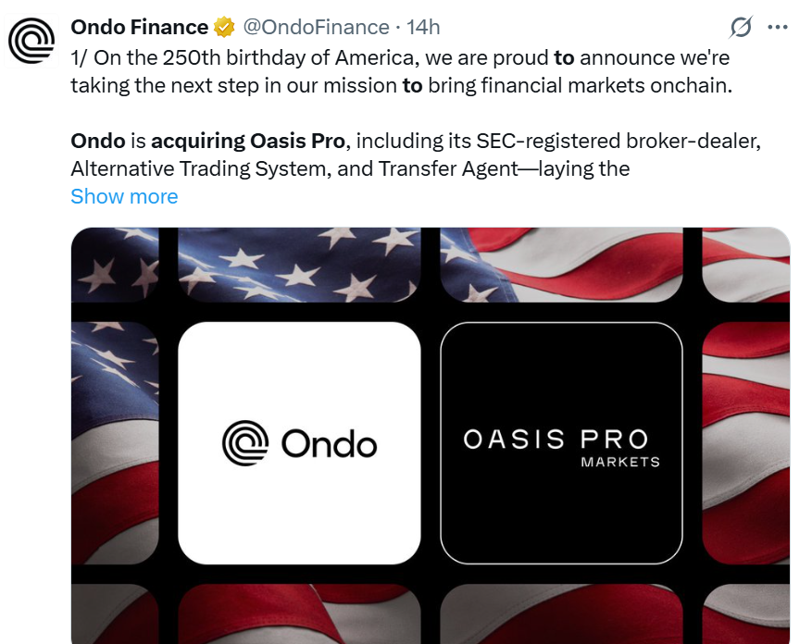This screenshot has height=644, width=812.
Task: Click the Ondo wordmark inside white tile
Action: click(x=329, y=443)
